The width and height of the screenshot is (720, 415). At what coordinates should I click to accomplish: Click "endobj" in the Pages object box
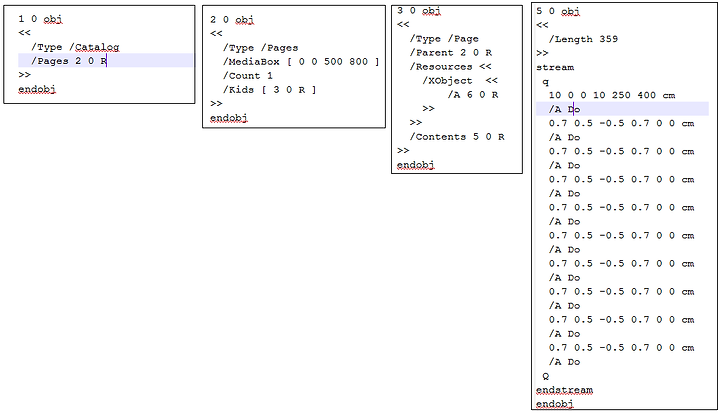(229, 118)
